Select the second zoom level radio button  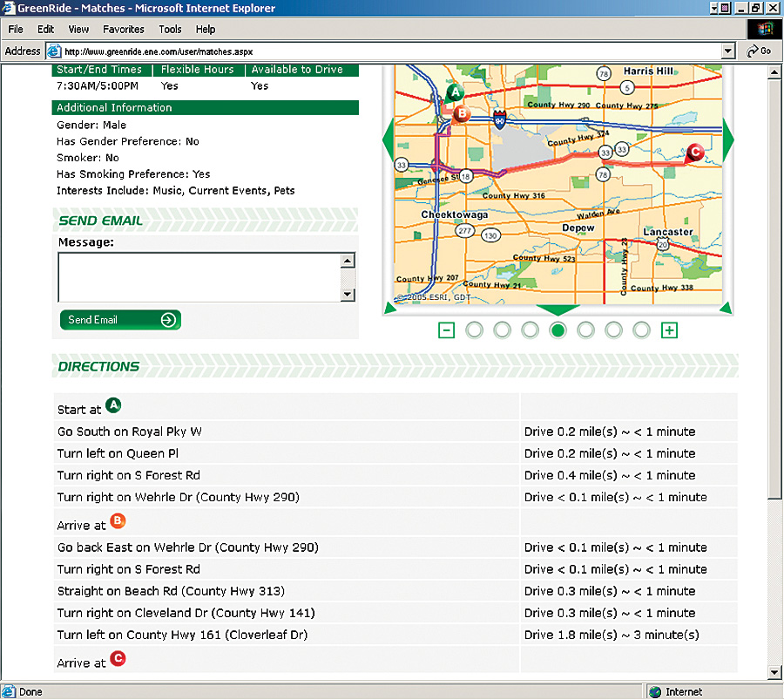(502, 330)
